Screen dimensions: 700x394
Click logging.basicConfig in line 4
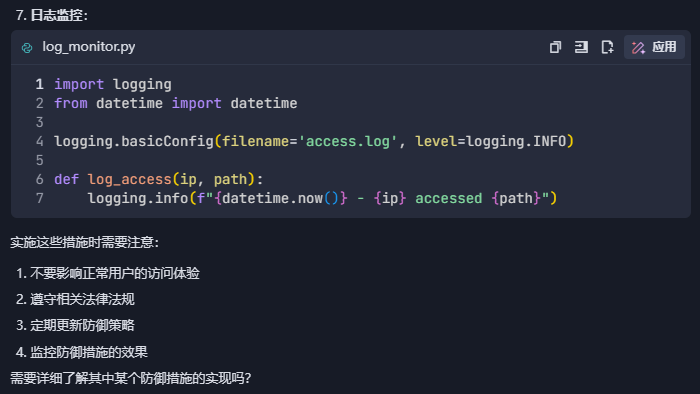coord(134,141)
